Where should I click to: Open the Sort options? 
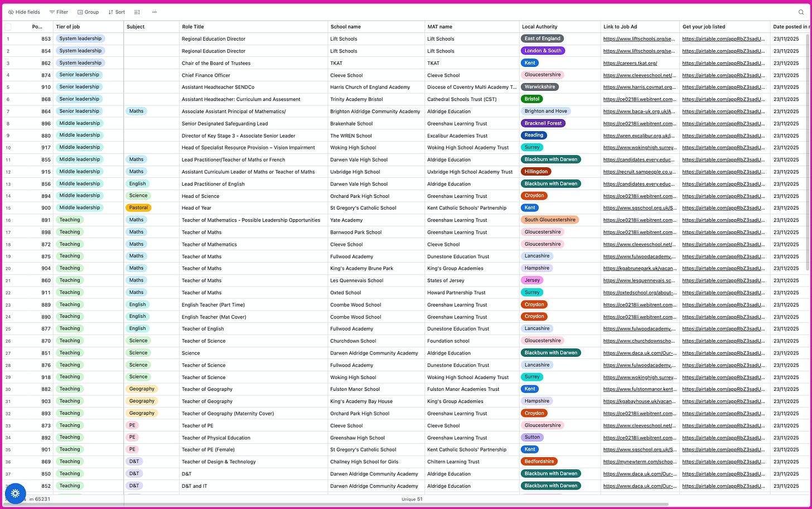pos(117,12)
